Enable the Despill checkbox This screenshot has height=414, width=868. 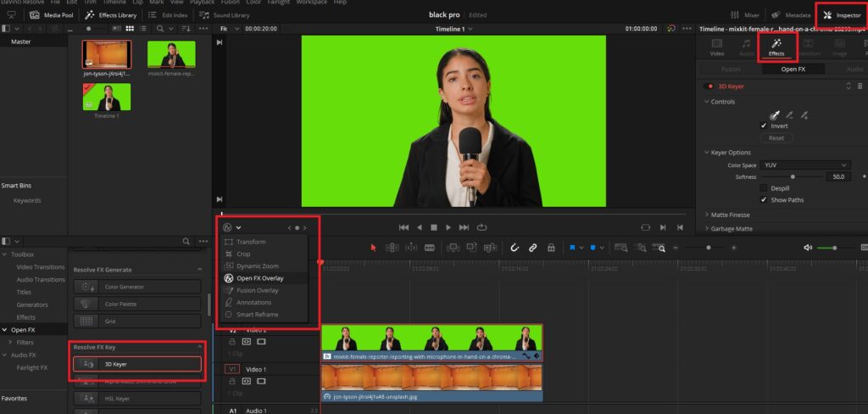pyautogui.click(x=764, y=188)
